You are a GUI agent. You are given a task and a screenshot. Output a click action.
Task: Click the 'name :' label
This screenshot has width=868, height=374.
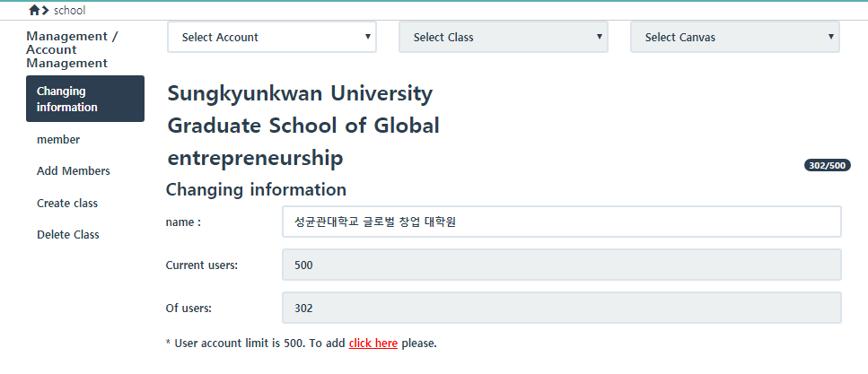(x=183, y=222)
